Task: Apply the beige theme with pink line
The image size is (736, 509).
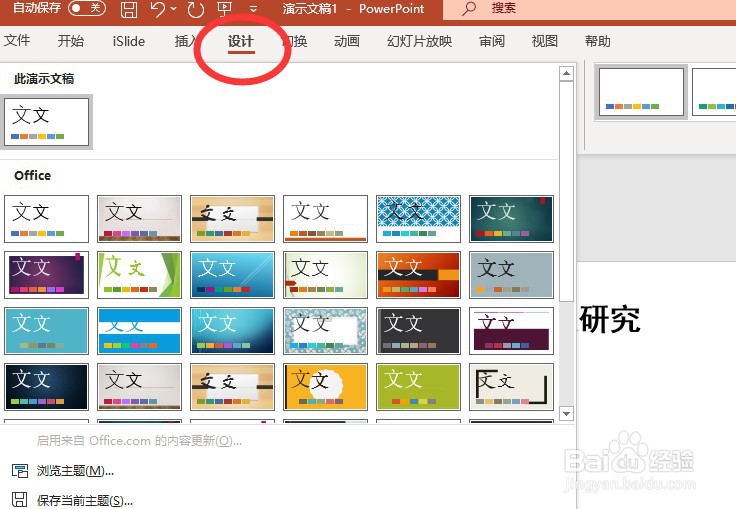Action: (x=139, y=219)
